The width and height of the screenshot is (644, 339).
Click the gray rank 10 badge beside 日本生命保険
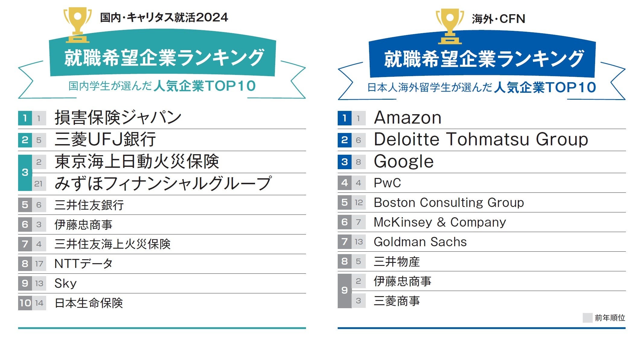pos(25,303)
